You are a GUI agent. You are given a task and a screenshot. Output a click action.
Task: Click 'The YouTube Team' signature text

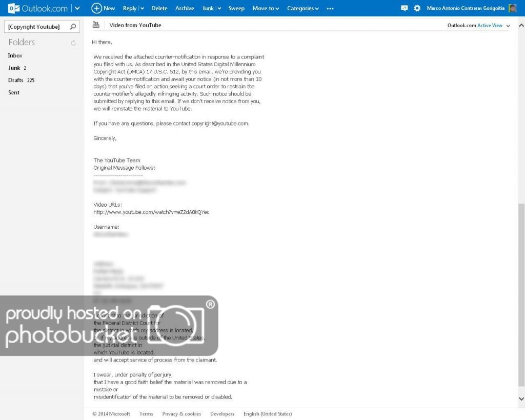[x=117, y=161]
